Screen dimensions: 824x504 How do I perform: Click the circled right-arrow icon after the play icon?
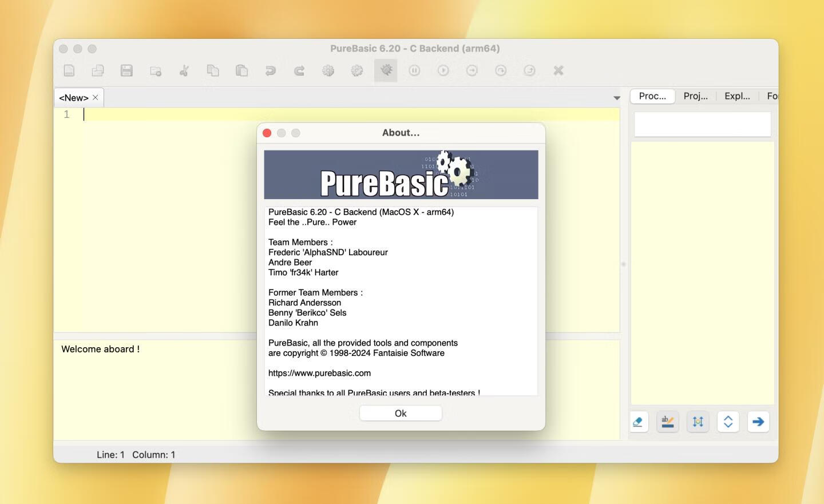(472, 70)
